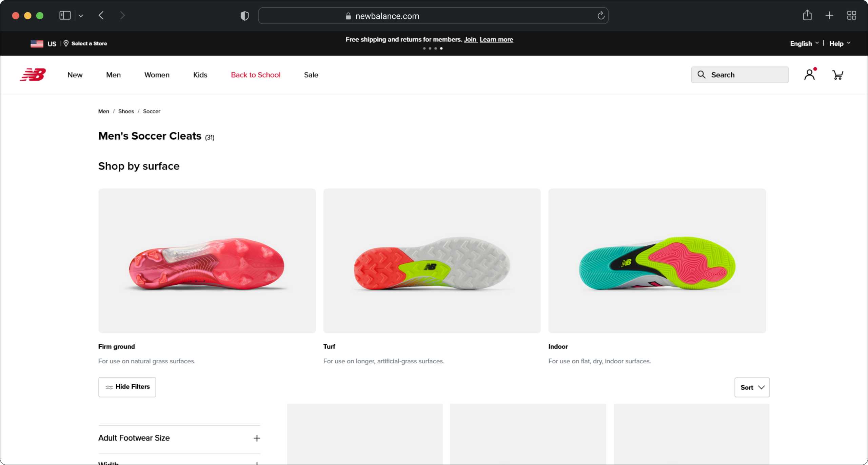The width and height of the screenshot is (868, 465).
Task: Open a new browser tab
Action: click(x=829, y=16)
